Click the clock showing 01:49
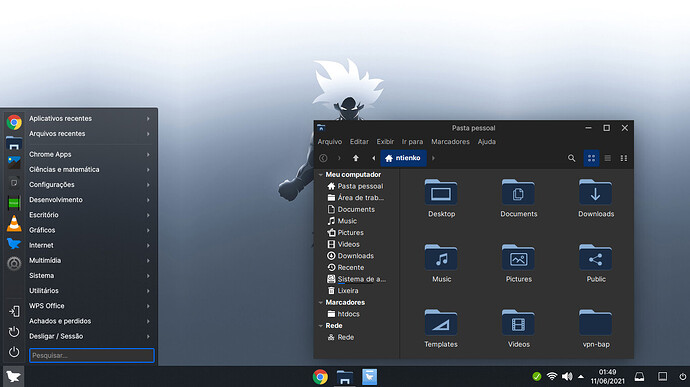 (607, 376)
